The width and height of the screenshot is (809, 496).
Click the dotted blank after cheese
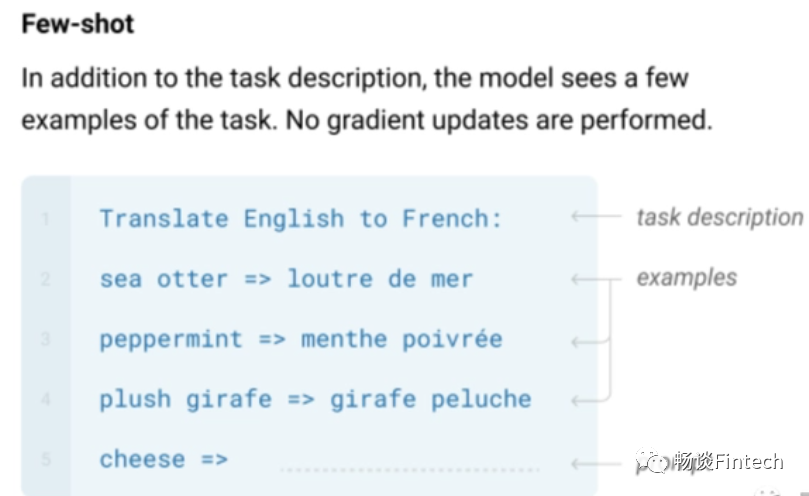click(410, 468)
